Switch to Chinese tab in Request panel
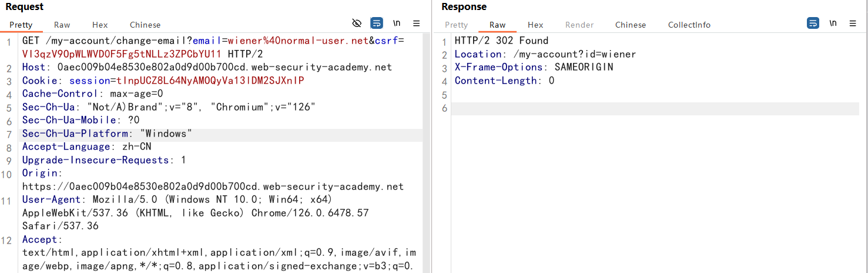Image resolution: width=868 pixels, height=273 pixels. pyautogui.click(x=145, y=25)
